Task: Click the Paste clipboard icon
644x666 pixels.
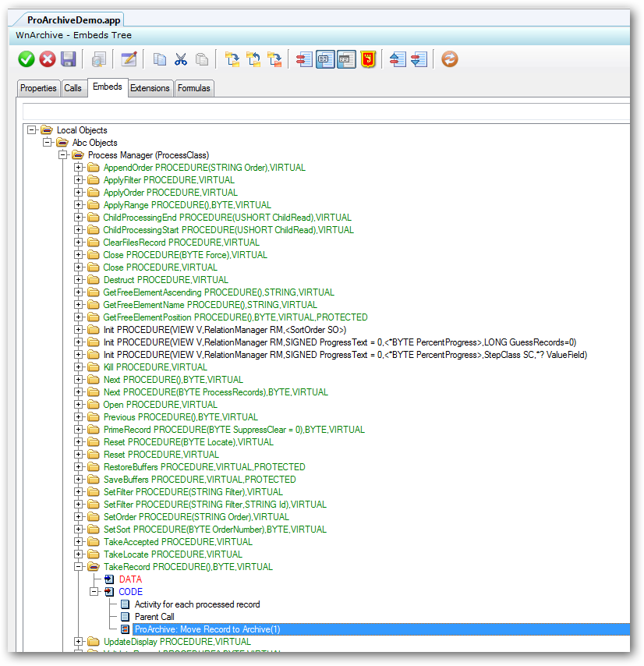Action: 204,58
